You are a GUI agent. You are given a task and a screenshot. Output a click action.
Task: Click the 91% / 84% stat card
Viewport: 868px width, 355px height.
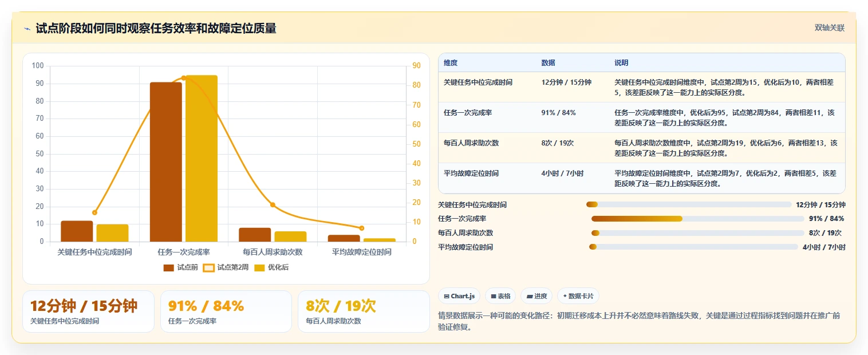226,311
